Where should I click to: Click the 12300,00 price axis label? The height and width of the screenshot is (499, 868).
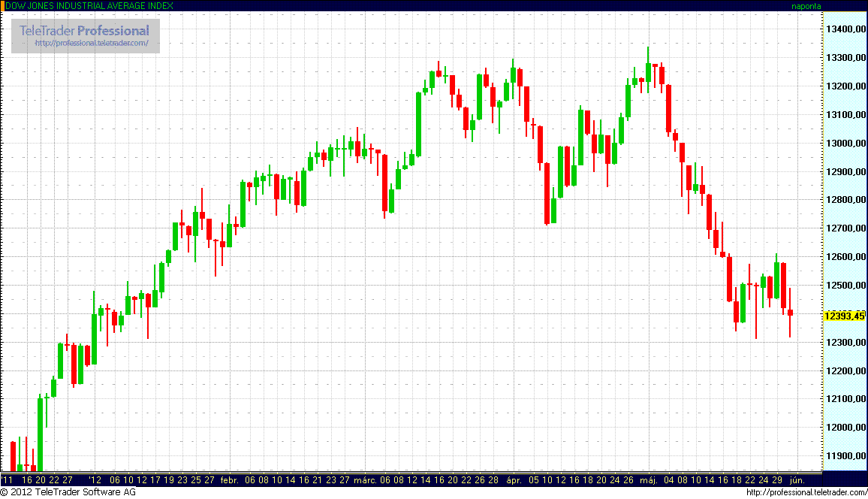846,342
